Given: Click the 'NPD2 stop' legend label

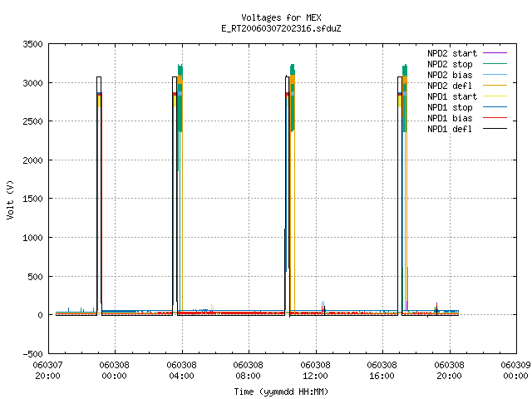Looking at the screenshot, I should click(450, 64).
